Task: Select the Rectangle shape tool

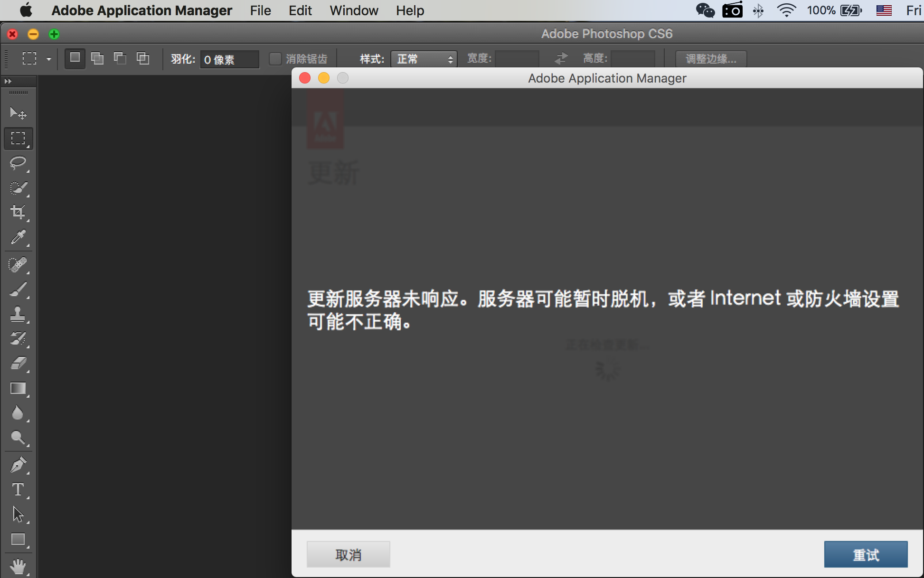Action: pos(19,540)
